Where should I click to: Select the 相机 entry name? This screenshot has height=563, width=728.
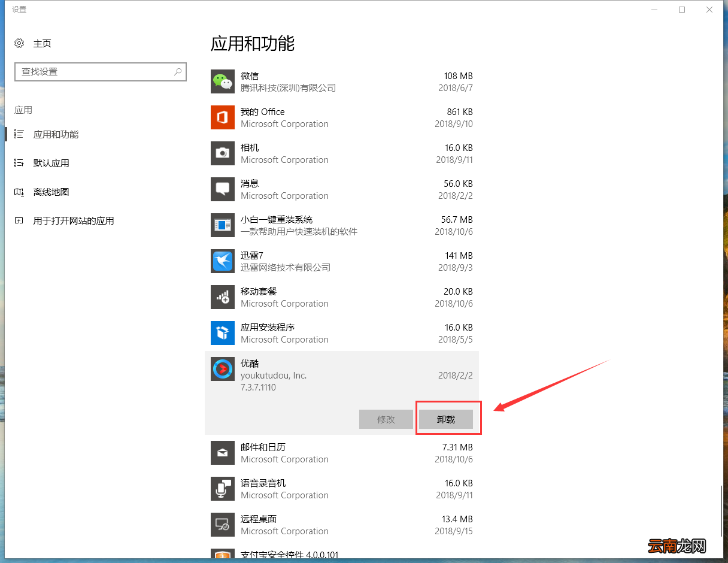tap(250, 148)
